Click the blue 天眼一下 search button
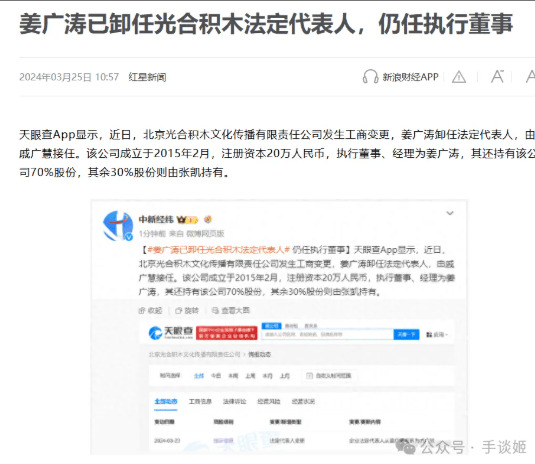The height and width of the screenshot is (464, 535). click(x=406, y=334)
